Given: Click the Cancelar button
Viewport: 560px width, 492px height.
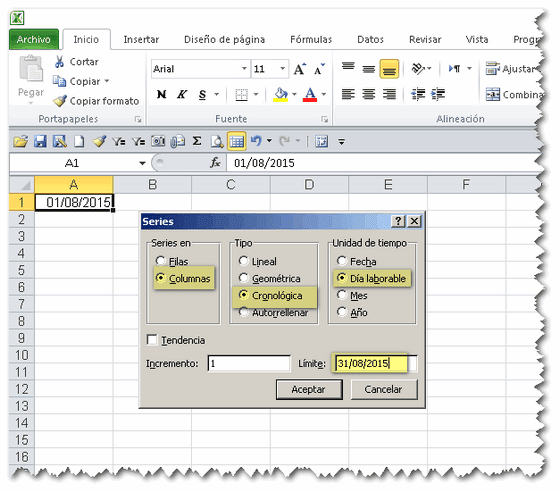Looking at the screenshot, I should tap(384, 389).
